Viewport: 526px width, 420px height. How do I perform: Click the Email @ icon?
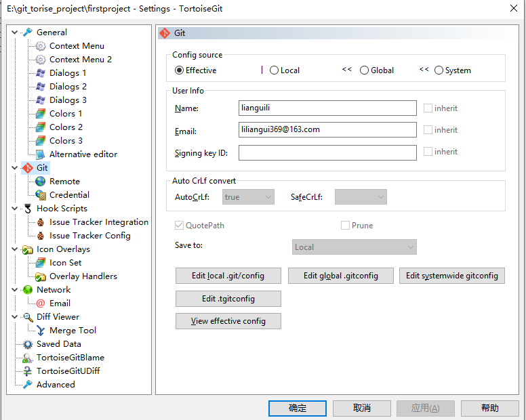coord(41,303)
